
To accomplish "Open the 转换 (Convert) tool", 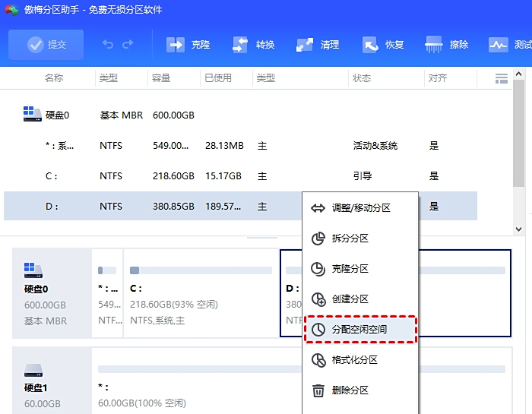I will [252, 45].
